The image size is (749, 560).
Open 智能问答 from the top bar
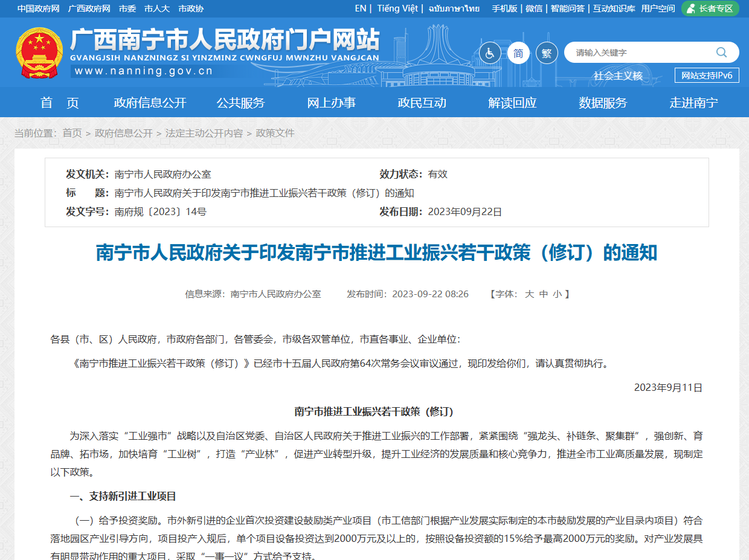click(567, 8)
